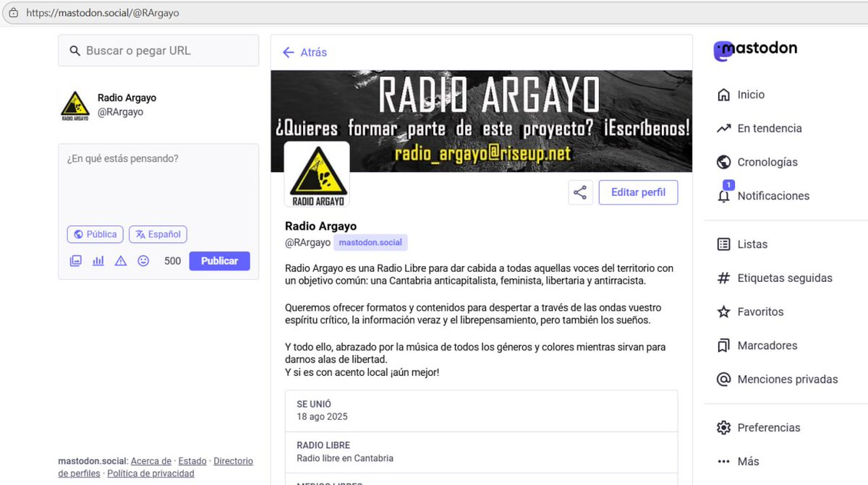Publish the post with Publicar

[x=219, y=259]
